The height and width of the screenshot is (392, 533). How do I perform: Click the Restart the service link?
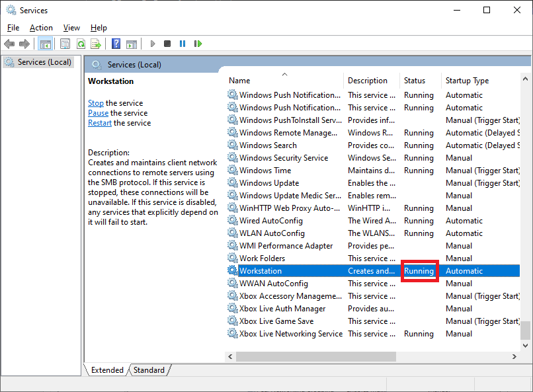click(100, 123)
